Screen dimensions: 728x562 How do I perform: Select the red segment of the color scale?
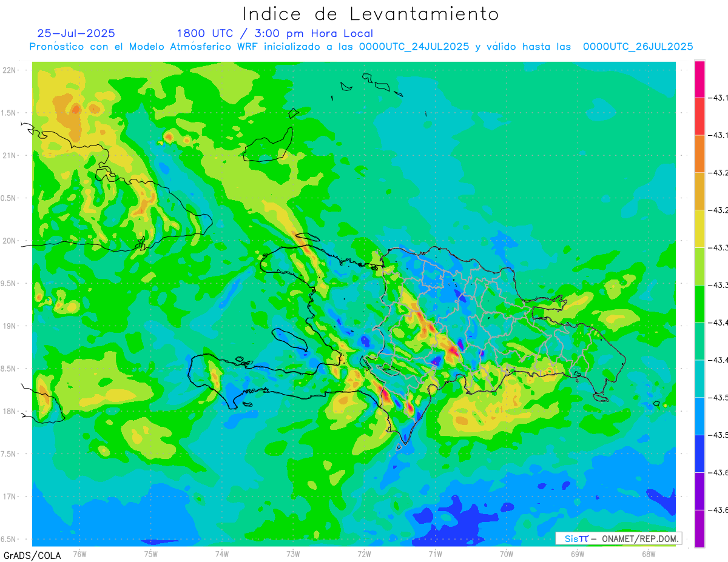(x=699, y=116)
